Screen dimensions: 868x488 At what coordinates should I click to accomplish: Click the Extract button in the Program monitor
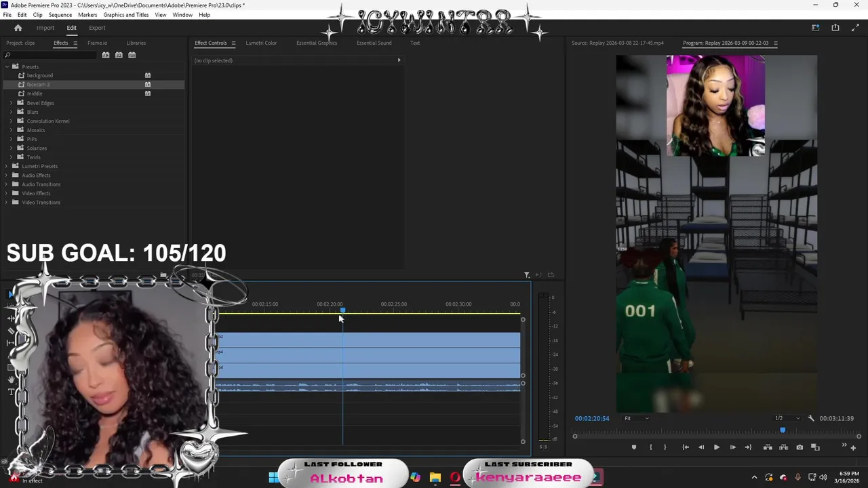pyautogui.click(x=783, y=447)
